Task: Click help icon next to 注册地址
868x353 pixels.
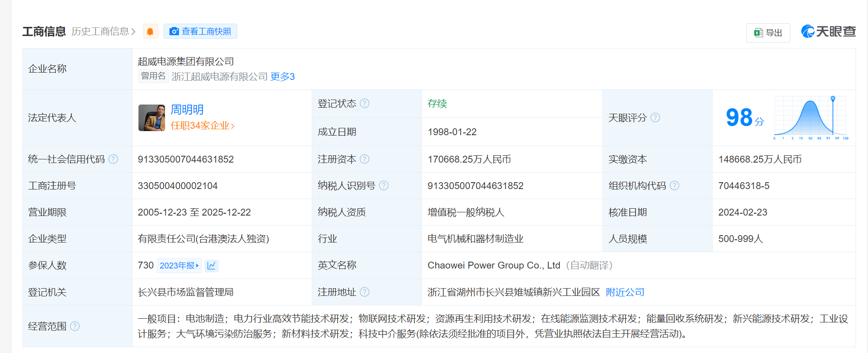Action: (364, 292)
